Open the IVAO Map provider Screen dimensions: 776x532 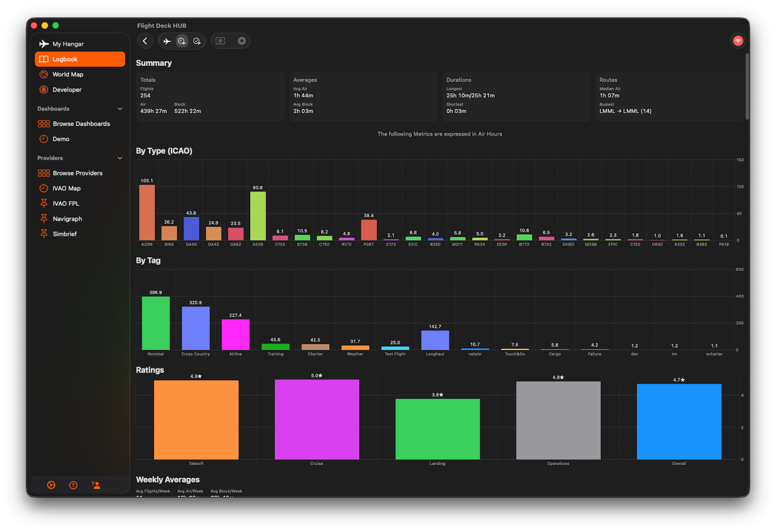click(x=66, y=188)
